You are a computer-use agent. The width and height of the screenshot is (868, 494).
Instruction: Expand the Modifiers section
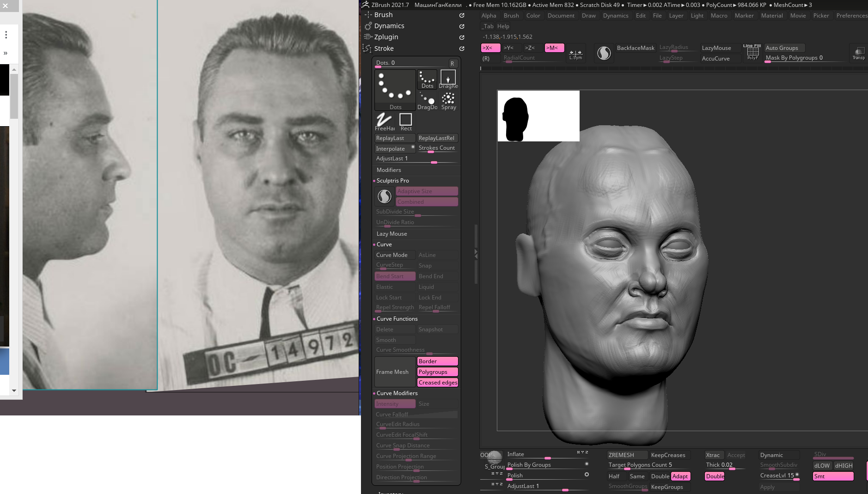(x=389, y=170)
